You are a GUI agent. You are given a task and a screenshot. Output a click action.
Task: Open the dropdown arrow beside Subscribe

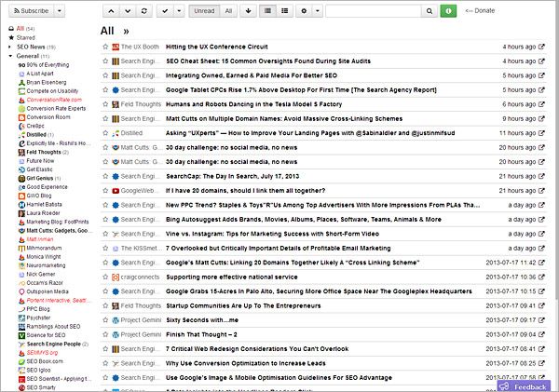tap(60, 10)
